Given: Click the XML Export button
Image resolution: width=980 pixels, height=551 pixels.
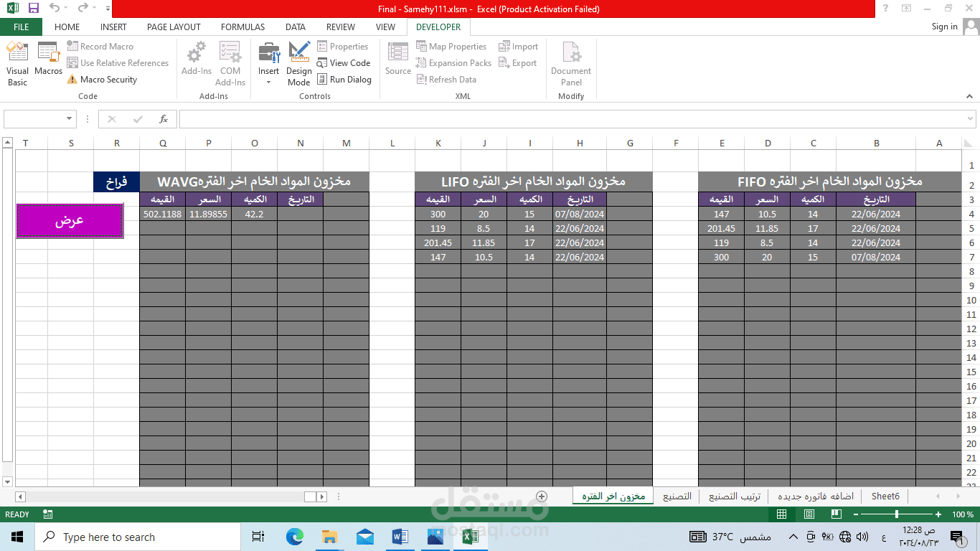Looking at the screenshot, I should click(518, 63).
